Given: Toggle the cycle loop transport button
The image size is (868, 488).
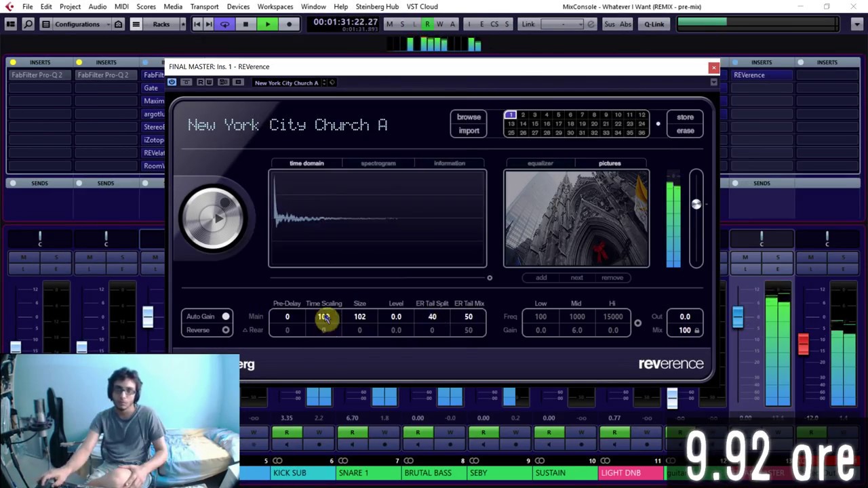Looking at the screenshot, I should tap(224, 24).
